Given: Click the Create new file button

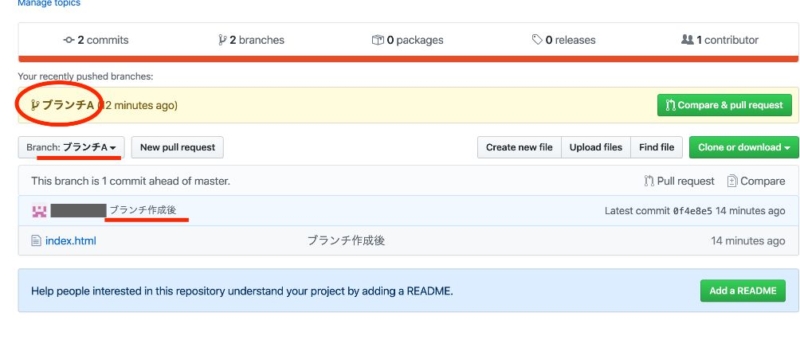Looking at the screenshot, I should pos(519,148).
